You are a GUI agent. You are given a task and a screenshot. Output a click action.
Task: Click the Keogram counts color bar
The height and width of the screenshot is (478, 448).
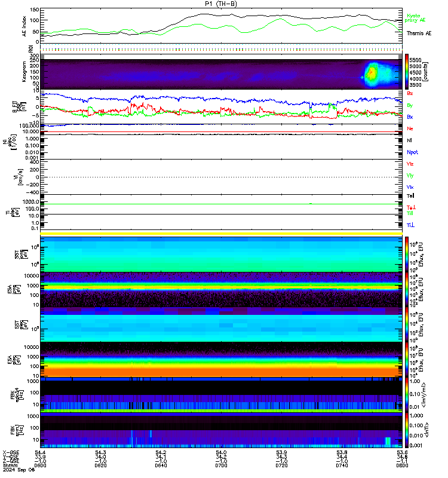407,71
